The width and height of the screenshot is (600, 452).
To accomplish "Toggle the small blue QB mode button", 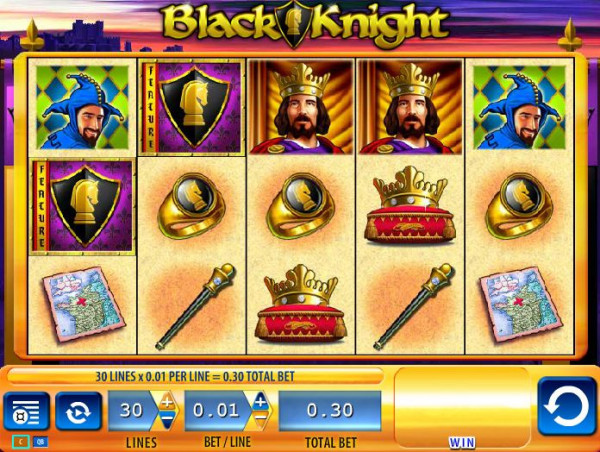I will point(40,442).
